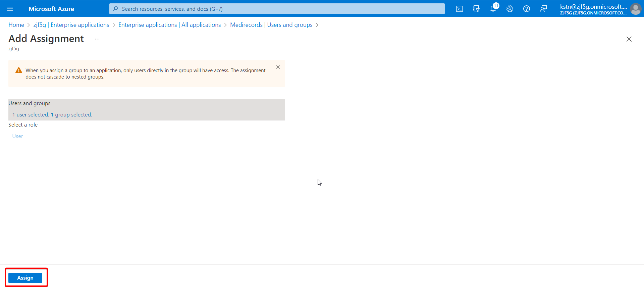Go to Home breadcrumb
The image size is (644, 291).
[16, 25]
